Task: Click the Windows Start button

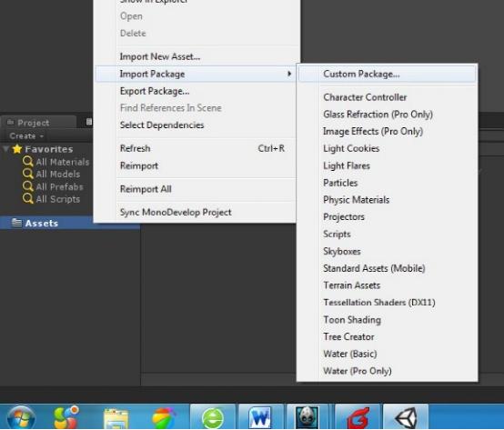Action: [21, 418]
